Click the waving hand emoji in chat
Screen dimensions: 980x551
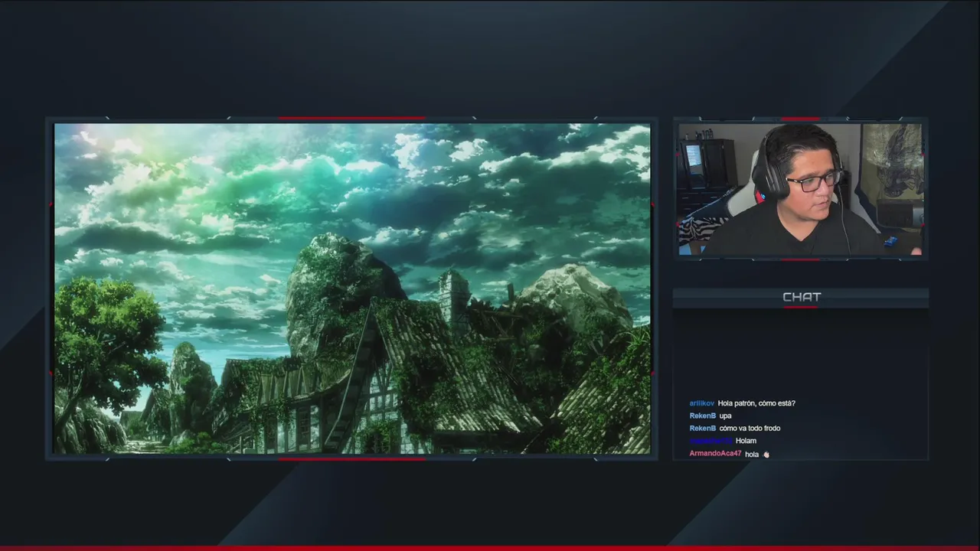click(x=766, y=454)
